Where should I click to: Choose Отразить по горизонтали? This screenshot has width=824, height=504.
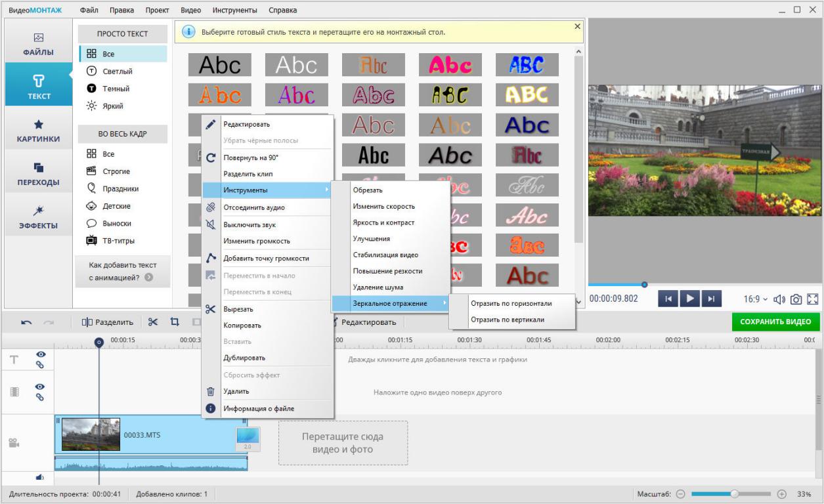point(511,304)
